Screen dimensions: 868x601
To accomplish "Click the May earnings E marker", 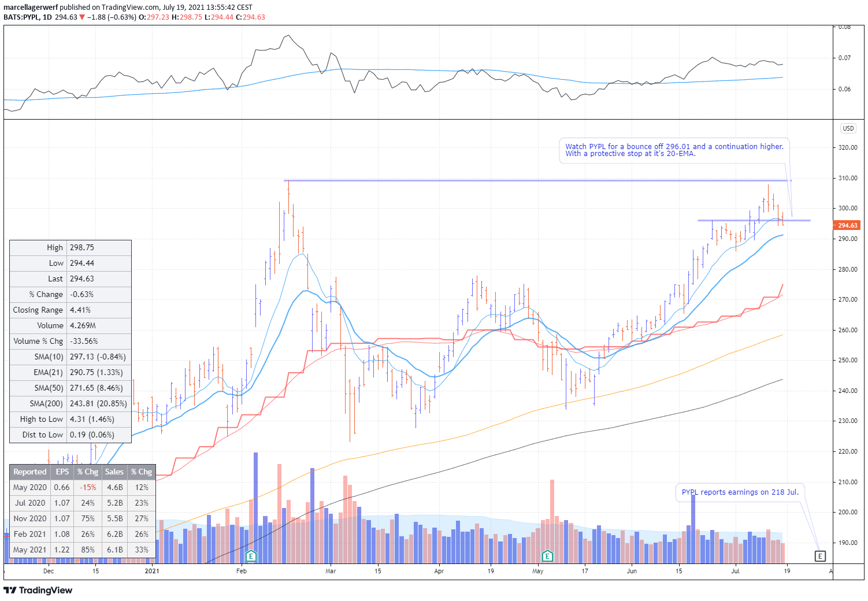I will (547, 557).
